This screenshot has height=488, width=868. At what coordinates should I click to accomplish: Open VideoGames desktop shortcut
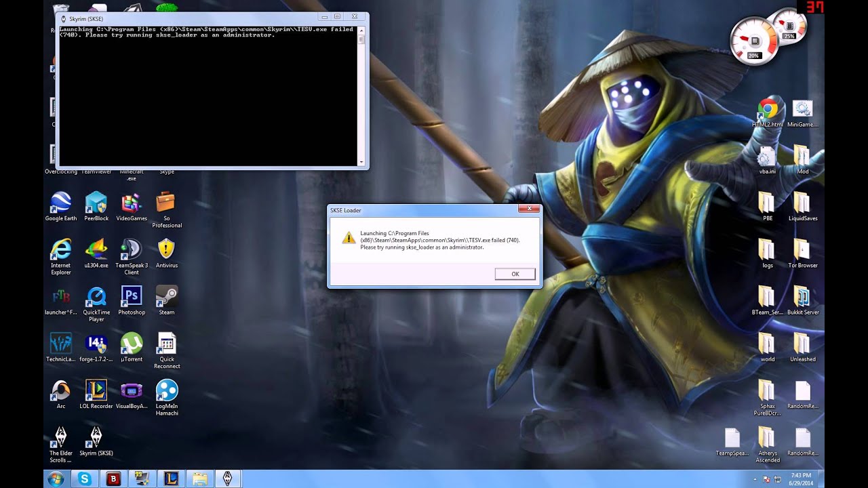(x=132, y=207)
